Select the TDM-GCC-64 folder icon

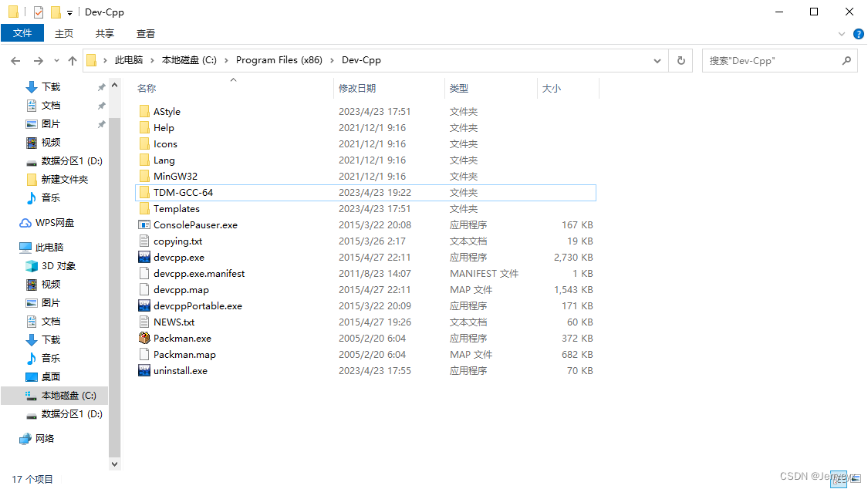pos(144,193)
